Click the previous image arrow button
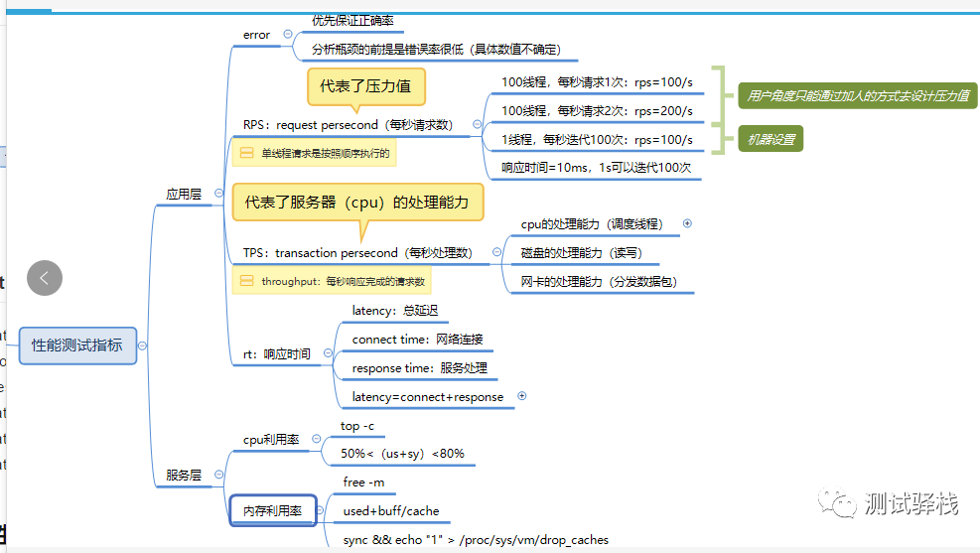The image size is (980, 553). tap(45, 278)
